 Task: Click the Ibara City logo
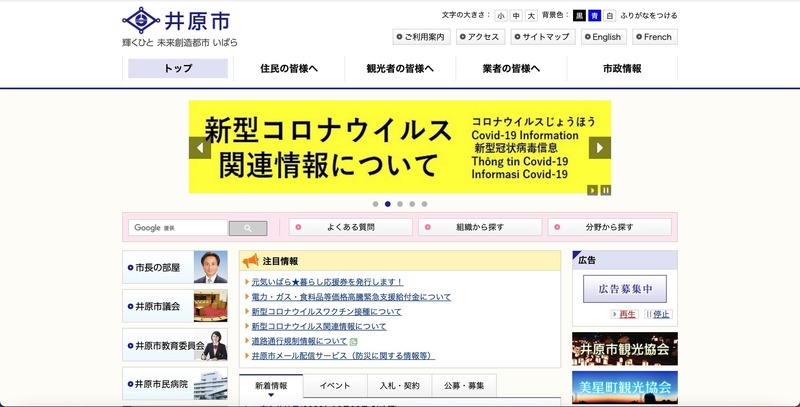[x=180, y=28]
